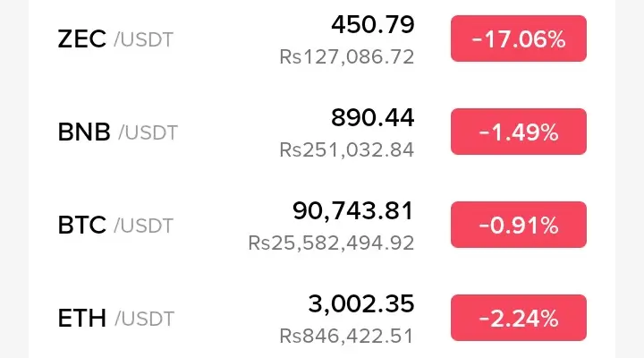The height and width of the screenshot is (358, 644).
Task: Click the ZEC ticker symbol
Action: click(82, 39)
